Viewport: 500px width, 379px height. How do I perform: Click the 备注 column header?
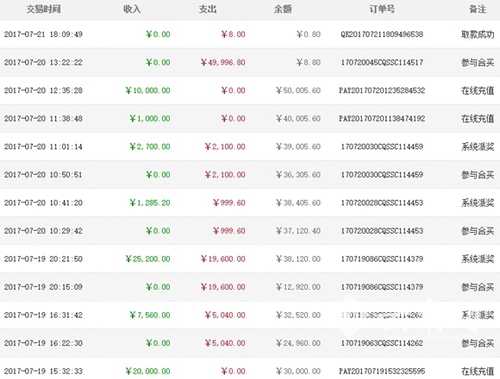[478, 9]
